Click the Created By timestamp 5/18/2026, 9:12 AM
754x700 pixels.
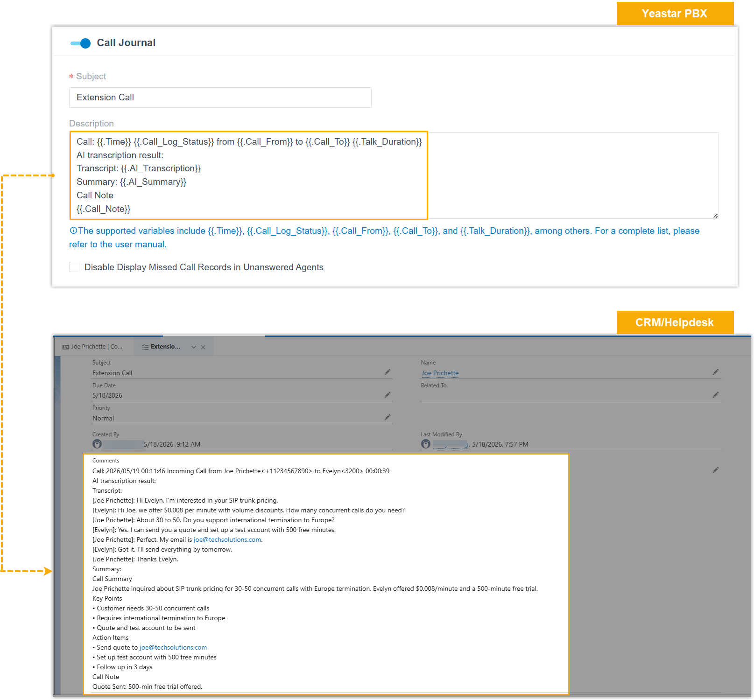click(172, 444)
